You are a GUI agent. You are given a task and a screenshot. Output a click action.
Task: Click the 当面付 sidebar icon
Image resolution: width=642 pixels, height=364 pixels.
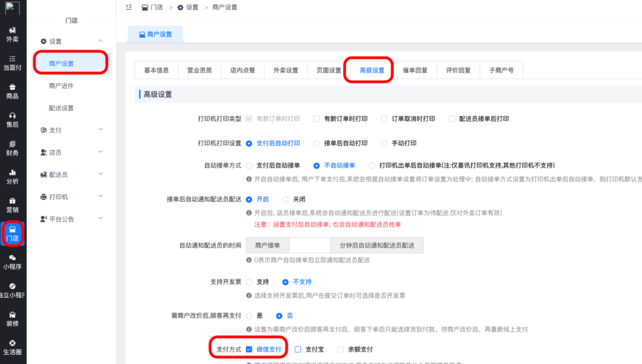point(13,63)
